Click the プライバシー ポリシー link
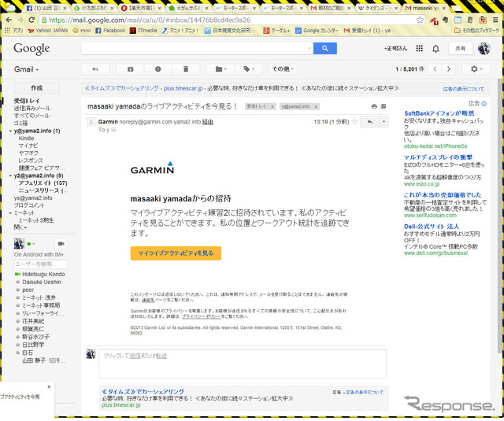Viewport: 504px width, 421px height. pyautogui.click(x=202, y=316)
